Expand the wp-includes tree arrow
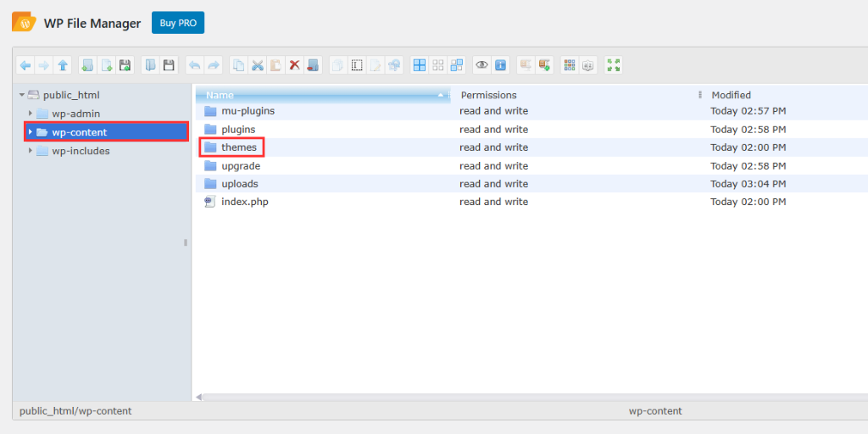 tap(31, 151)
